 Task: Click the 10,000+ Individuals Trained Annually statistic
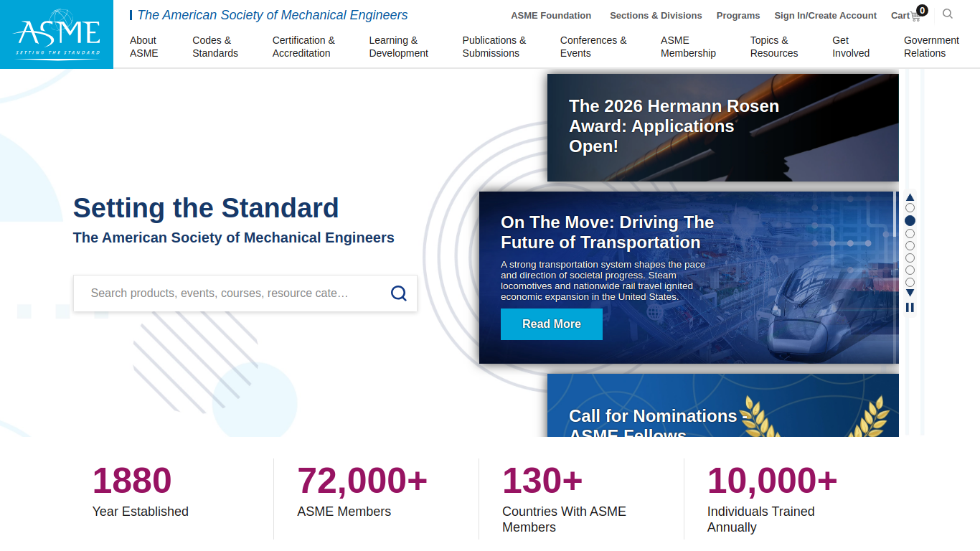coord(773,499)
